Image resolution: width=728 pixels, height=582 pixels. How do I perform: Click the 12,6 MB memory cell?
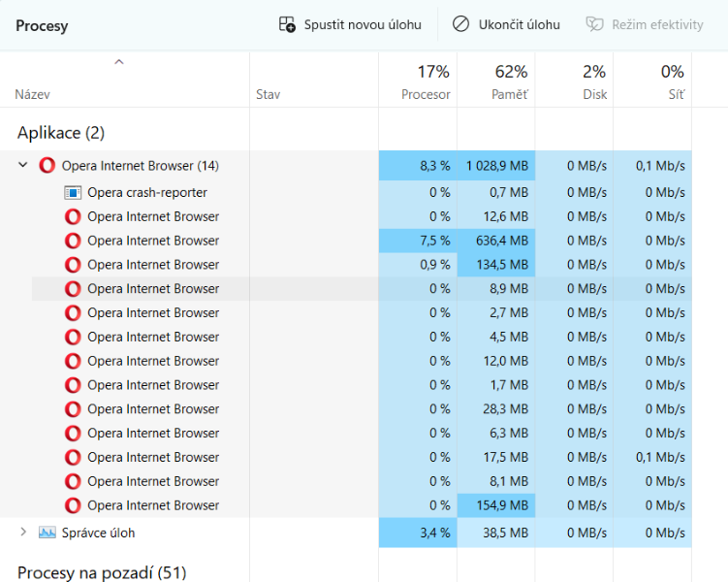click(x=496, y=216)
